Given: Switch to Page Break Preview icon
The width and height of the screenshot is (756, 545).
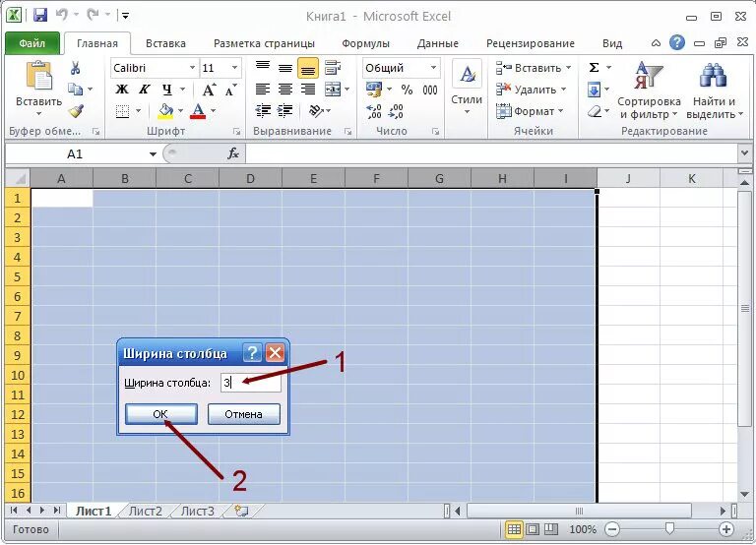Looking at the screenshot, I should (550, 529).
